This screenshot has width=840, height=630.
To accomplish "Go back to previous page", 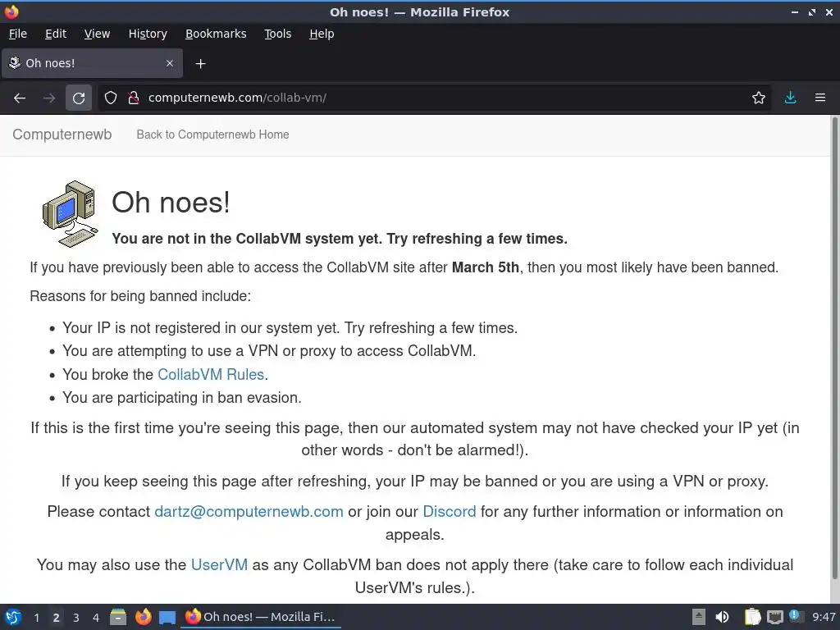I will (20, 98).
